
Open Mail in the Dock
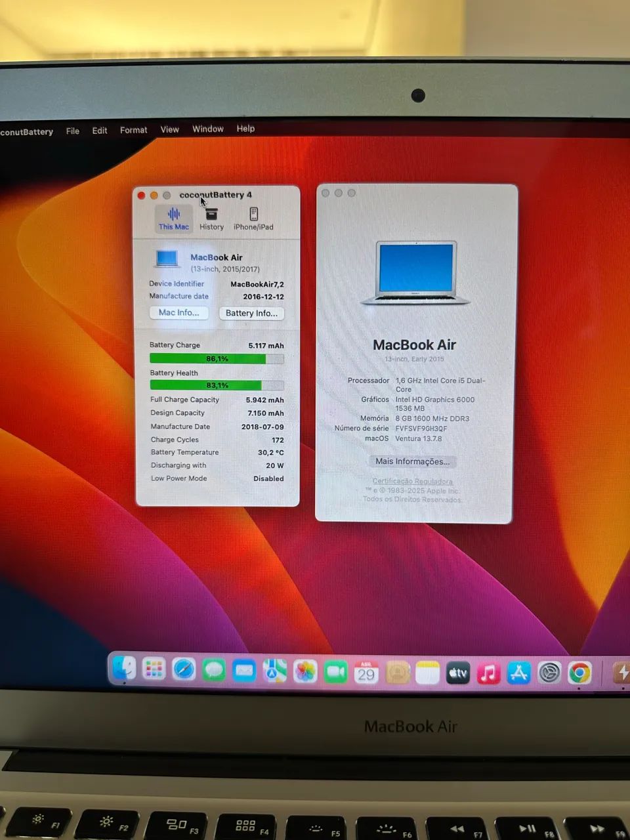click(244, 670)
